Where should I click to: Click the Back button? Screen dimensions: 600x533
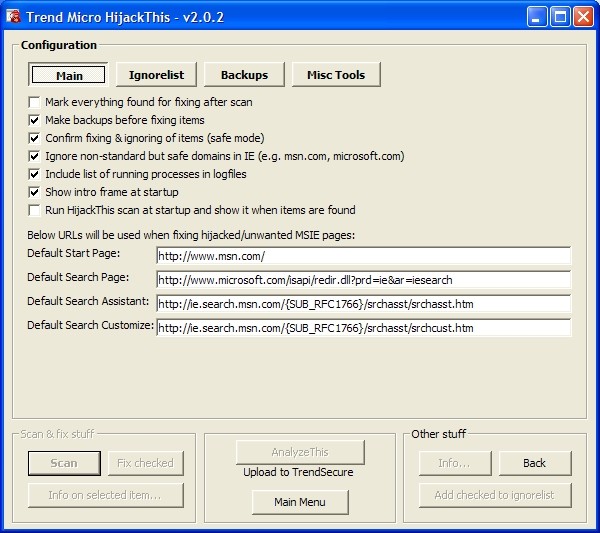pos(535,463)
